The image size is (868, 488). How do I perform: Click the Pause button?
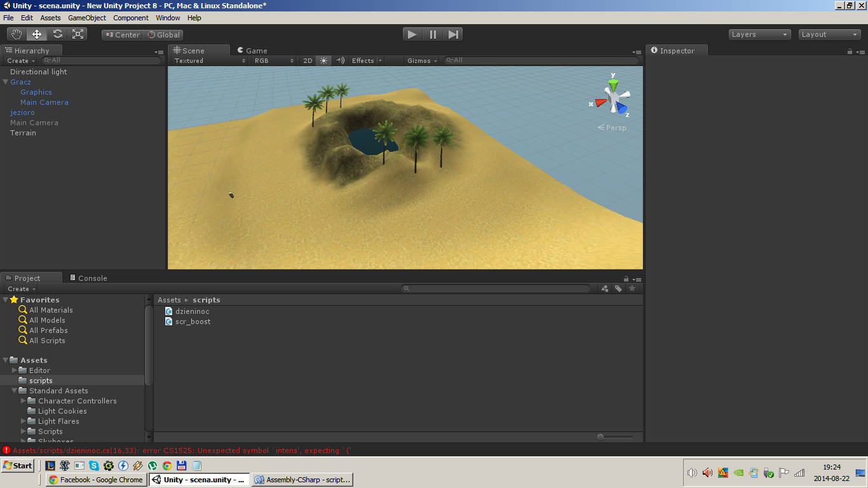[x=433, y=34]
